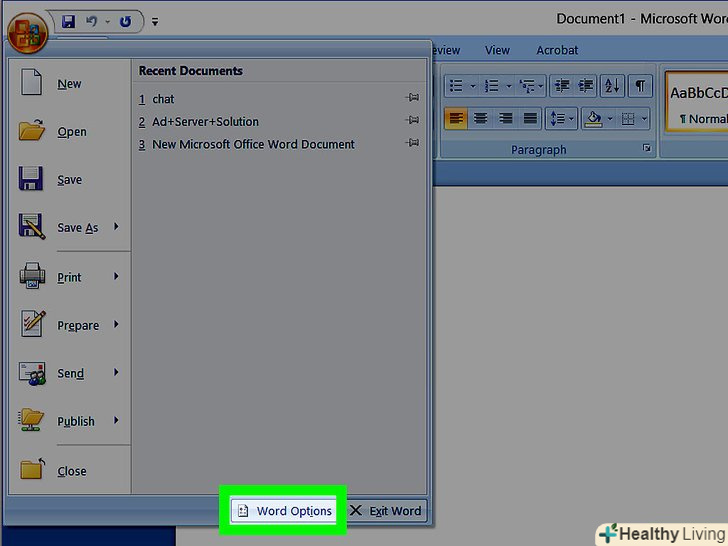Click the Bullets list icon
The height and width of the screenshot is (546, 728).
[456, 86]
